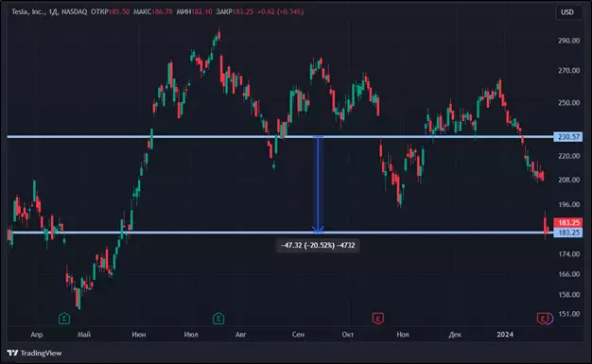The image size is (592, 364).
Task: Click the МИН 182.10 low value
Action: (195, 11)
